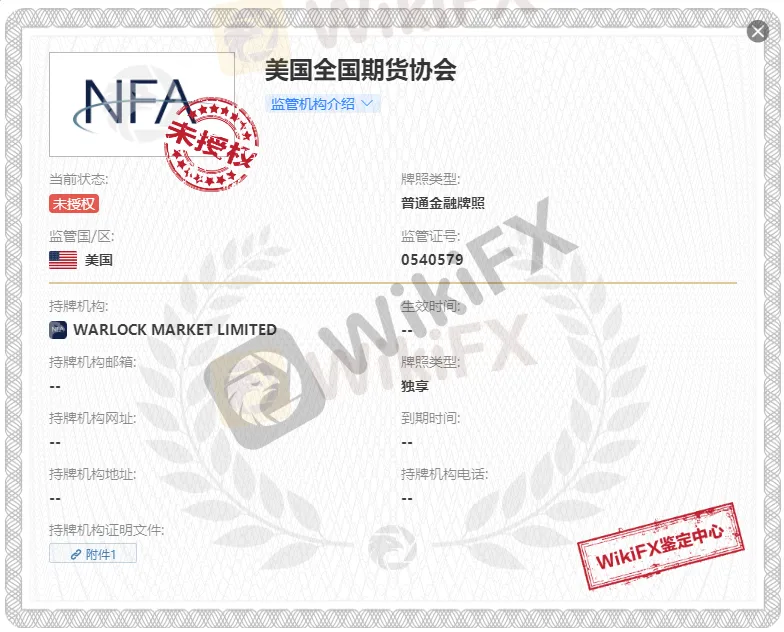The width and height of the screenshot is (784, 632).
Task: Click the 美国 country text
Action: pos(98,260)
